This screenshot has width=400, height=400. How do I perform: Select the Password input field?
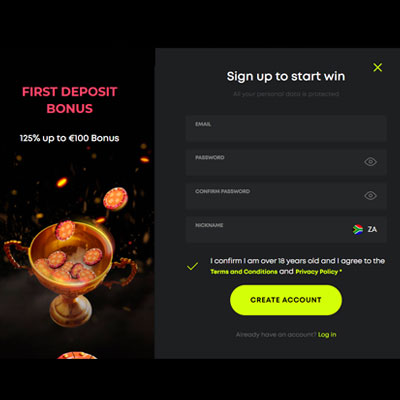point(286,162)
